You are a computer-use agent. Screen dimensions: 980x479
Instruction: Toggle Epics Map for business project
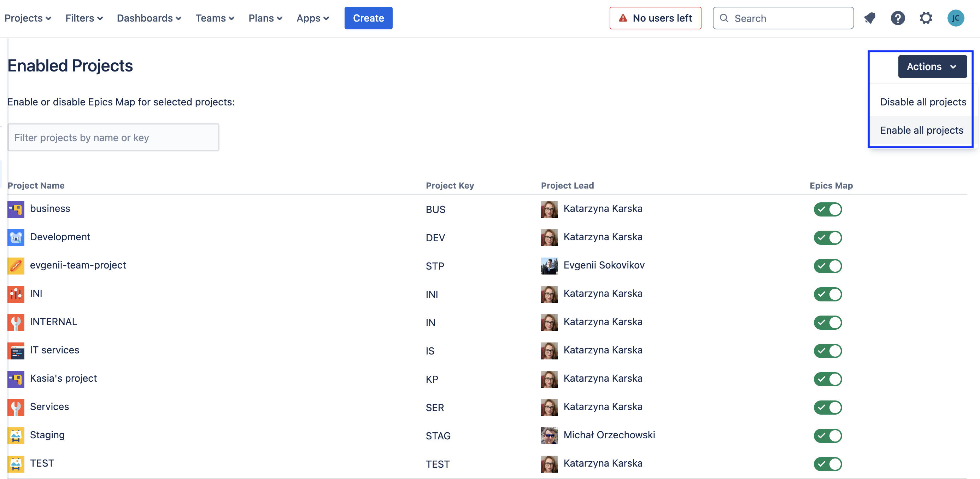click(827, 209)
